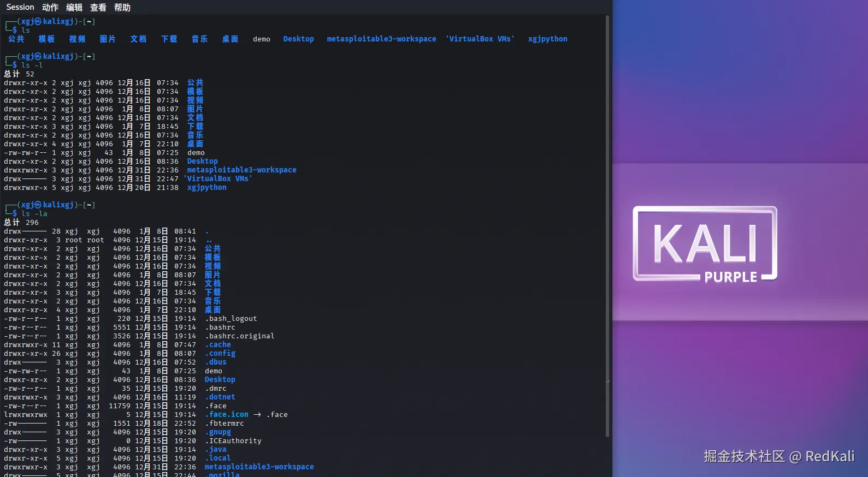Click 桌面 in the first ls output
868x477 pixels.
pos(231,39)
